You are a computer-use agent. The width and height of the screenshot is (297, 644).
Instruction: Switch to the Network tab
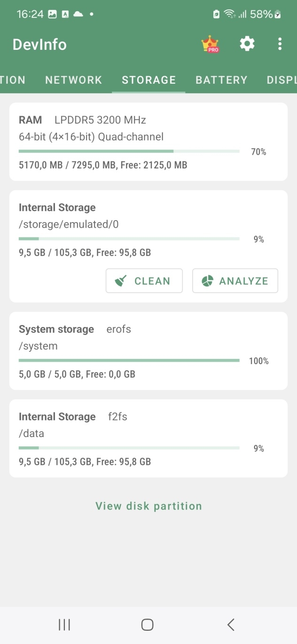[x=74, y=80]
